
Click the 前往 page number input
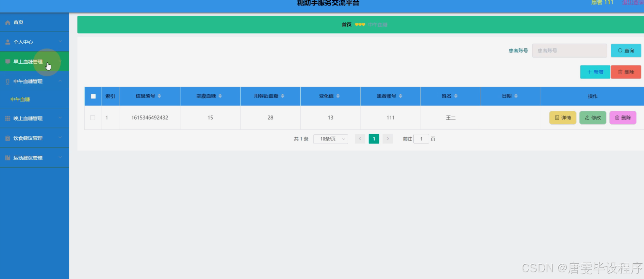pyautogui.click(x=421, y=139)
